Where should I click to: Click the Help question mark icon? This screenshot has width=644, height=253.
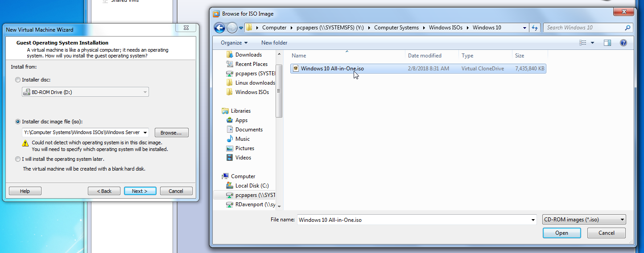[623, 43]
